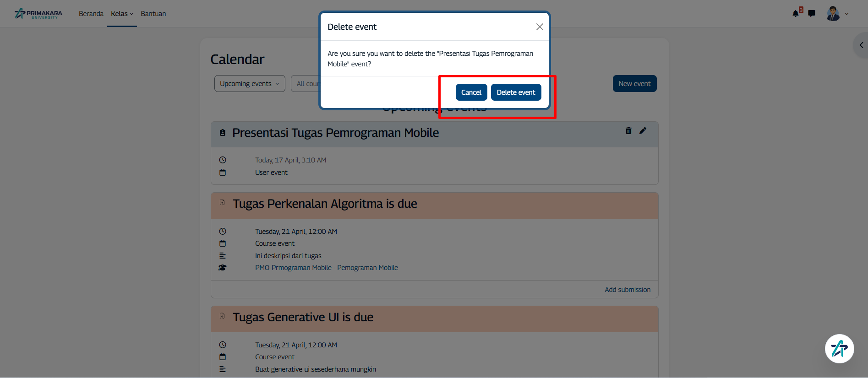Screen dimensions: 868x378
Task: Click the Calendar heading
Action: [237, 59]
